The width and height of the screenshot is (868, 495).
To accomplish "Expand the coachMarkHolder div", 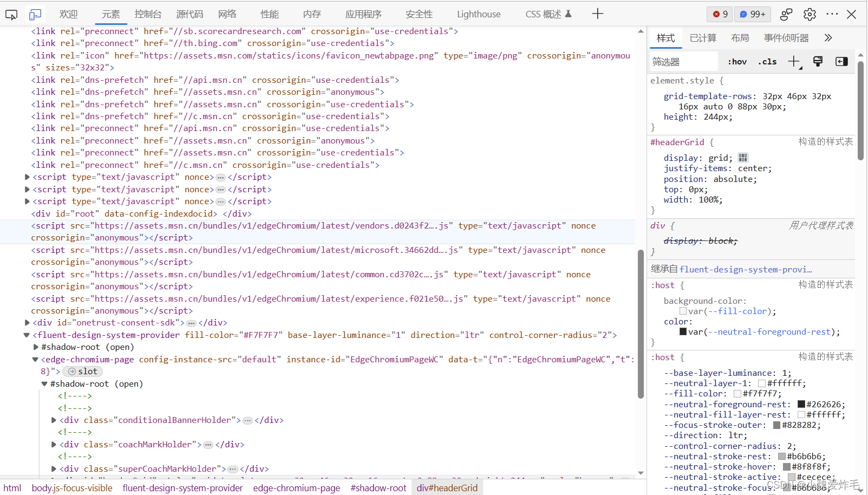I will coord(54,445).
